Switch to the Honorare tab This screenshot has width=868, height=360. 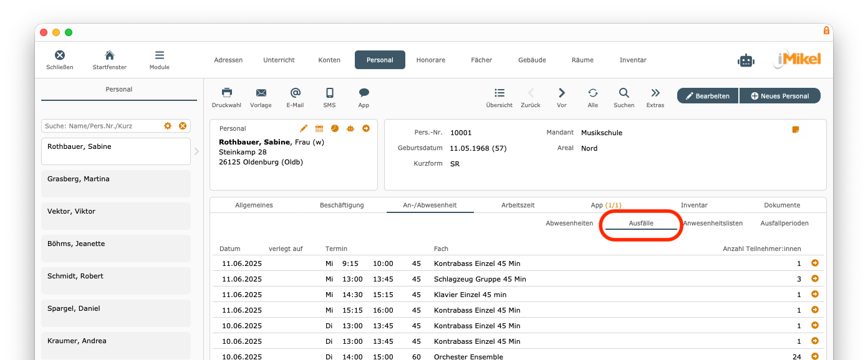click(430, 60)
